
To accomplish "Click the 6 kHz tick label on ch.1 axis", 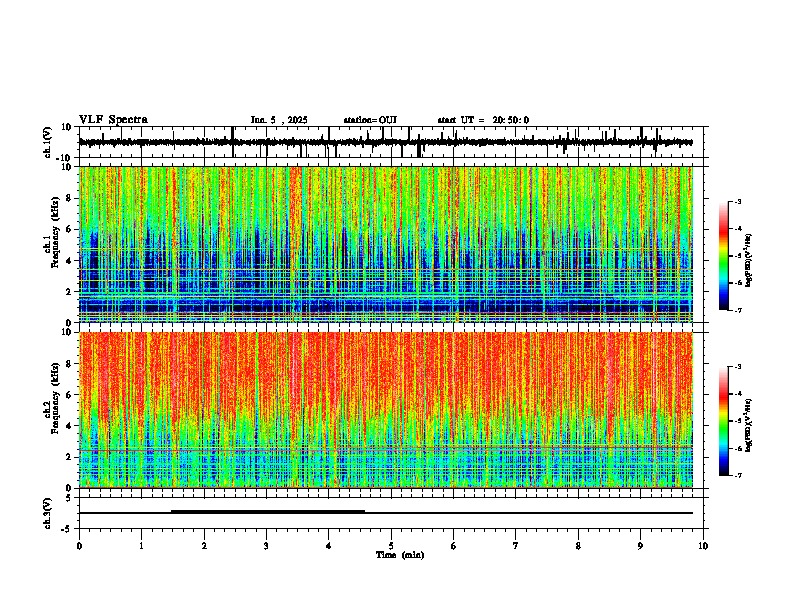I will [71, 229].
